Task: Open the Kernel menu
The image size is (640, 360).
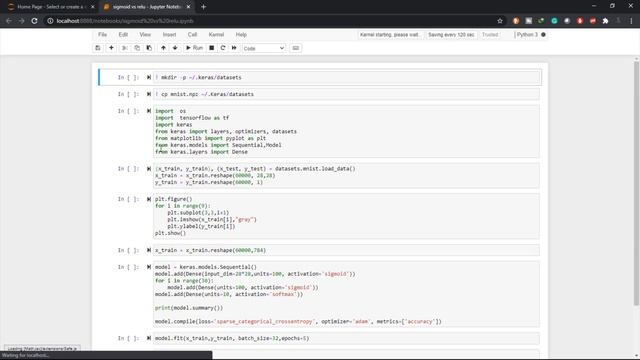Action: [216, 35]
